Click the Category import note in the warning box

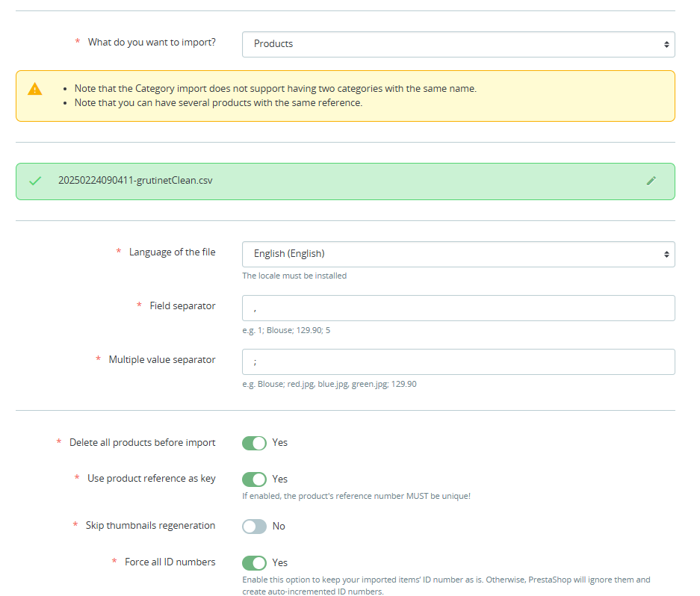pos(275,89)
